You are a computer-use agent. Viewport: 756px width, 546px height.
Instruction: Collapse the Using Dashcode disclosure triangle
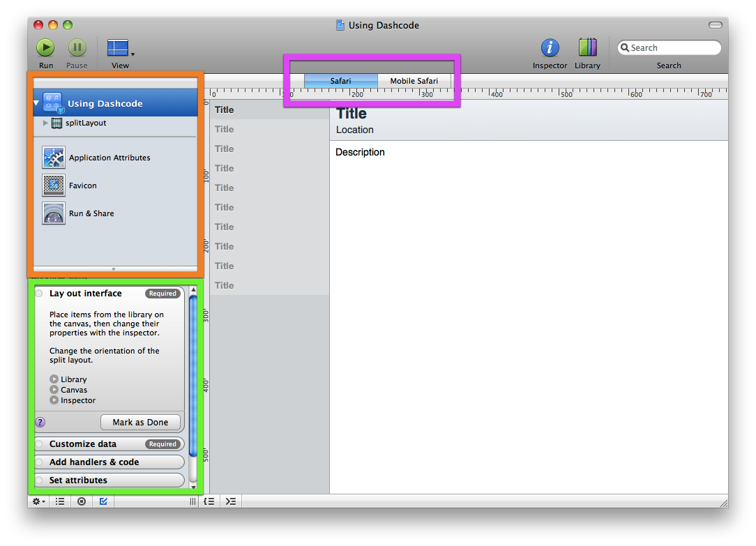36,103
